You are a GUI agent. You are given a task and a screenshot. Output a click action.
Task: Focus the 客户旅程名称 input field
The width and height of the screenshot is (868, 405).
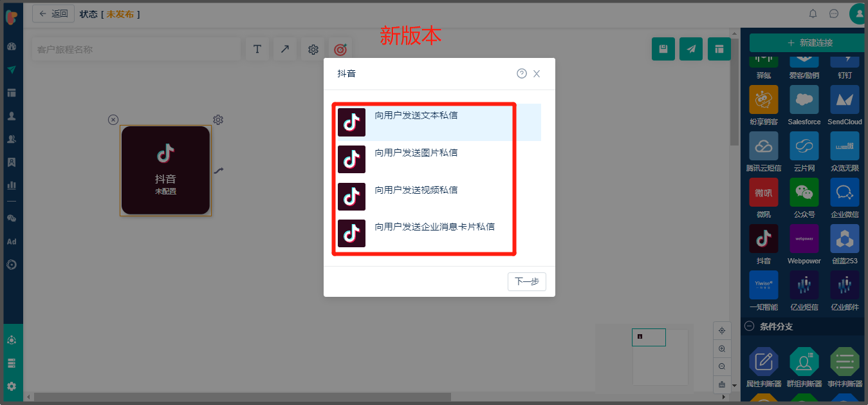(x=136, y=50)
